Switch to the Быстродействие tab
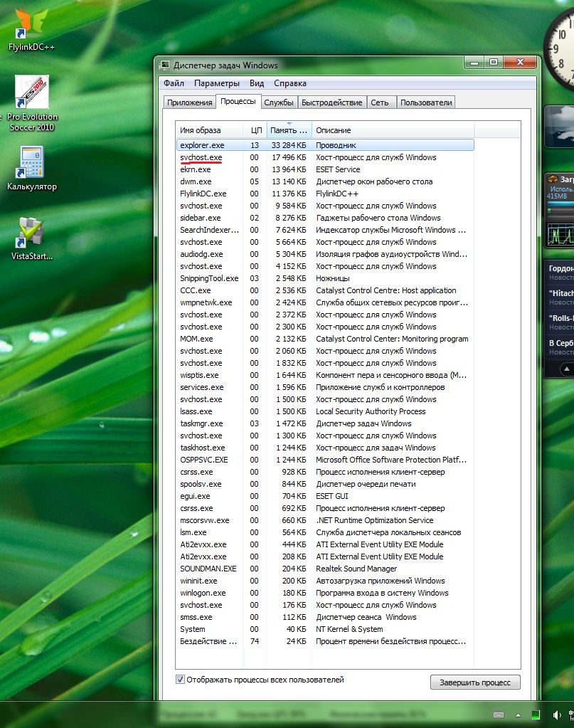This screenshot has width=574, height=728. pos(331,102)
